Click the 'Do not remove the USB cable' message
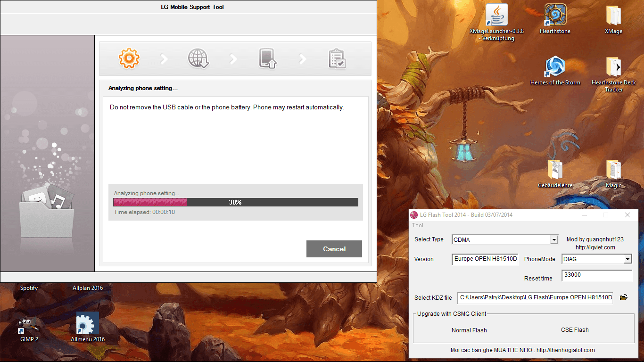 click(x=227, y=107)
